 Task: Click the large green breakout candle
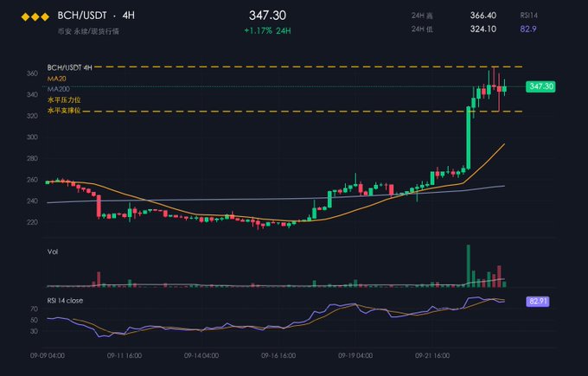[468, 138]
